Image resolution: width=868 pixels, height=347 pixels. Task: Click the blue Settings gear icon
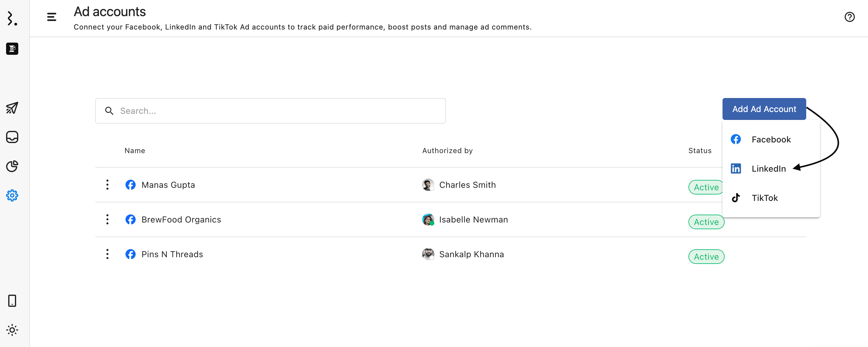[12, 195]
